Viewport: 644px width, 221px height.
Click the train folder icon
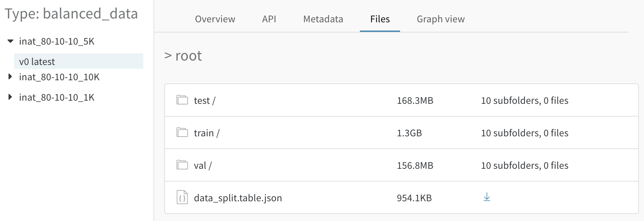pos(182,132)
